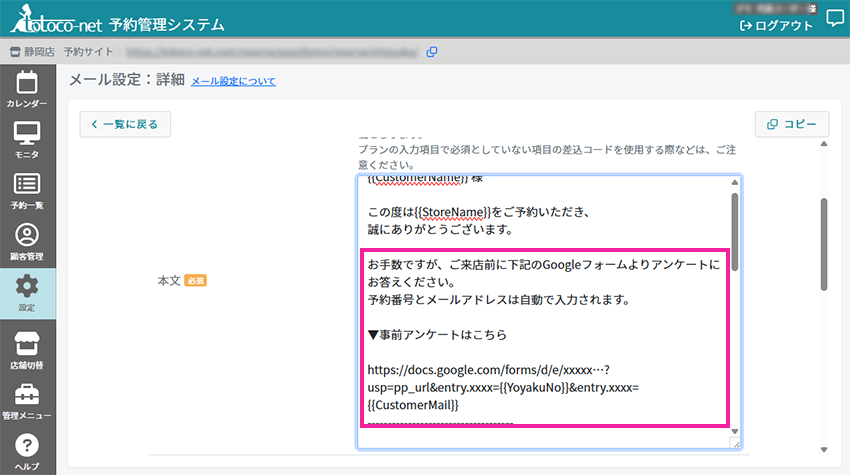Screen dimensions: 850x475
Task: Click the copy icon beside reservation site URL
Action: pyautogui.click(x=432, y=51)
